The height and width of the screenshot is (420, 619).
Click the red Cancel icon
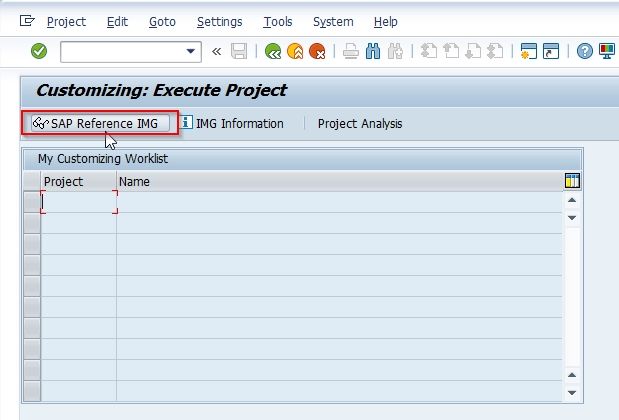[317, 51]
